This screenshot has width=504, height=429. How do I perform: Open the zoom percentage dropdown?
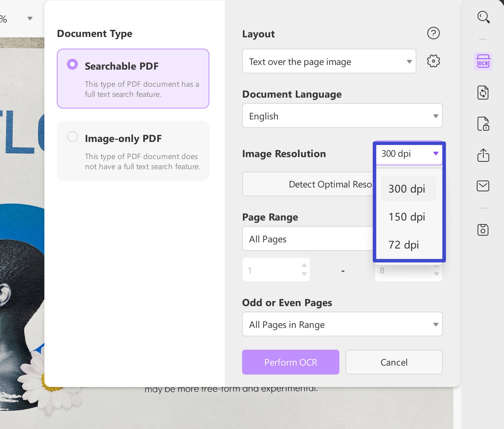[x=30, y=18]
